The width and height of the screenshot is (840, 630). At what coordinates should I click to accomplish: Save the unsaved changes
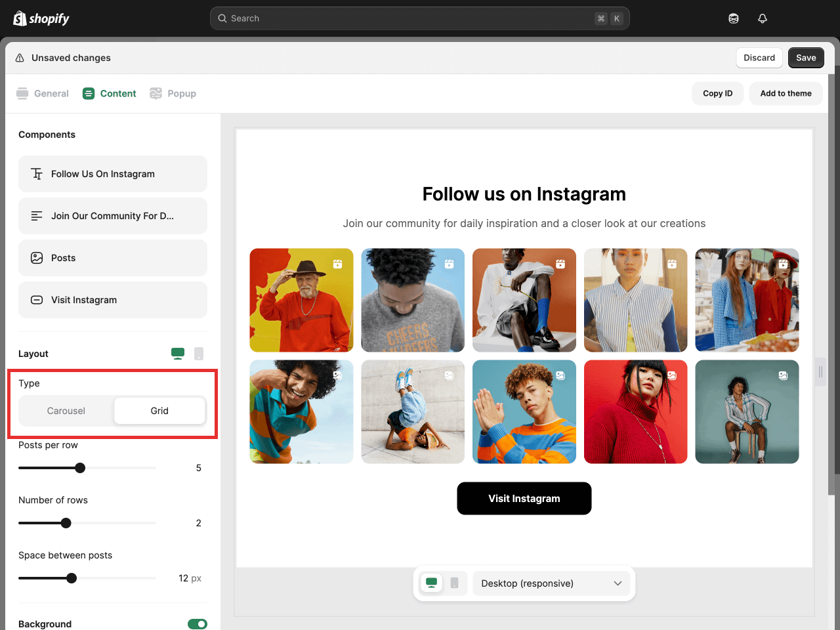click(806, 58)
